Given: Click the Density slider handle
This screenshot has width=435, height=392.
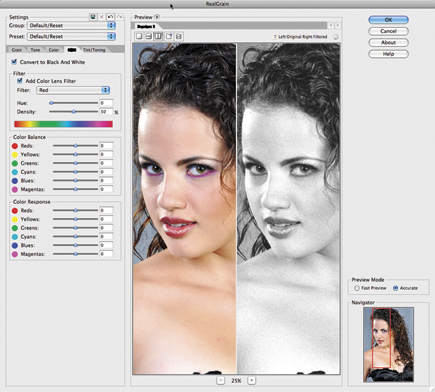Looking at the screenshot, I should pyautogui.click(x=74, y=112).
